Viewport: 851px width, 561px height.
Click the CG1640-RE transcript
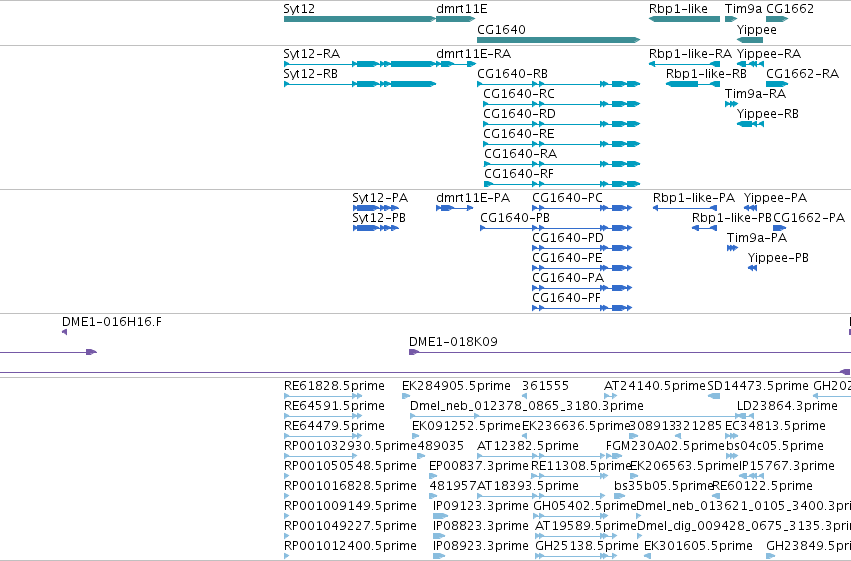coord(562,144)
